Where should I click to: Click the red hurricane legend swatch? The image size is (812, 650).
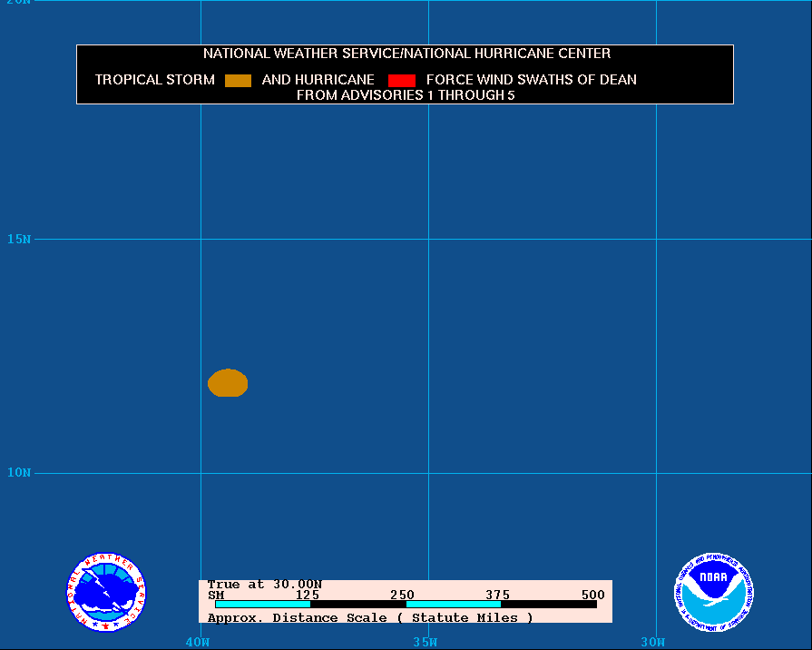point(402,81)
